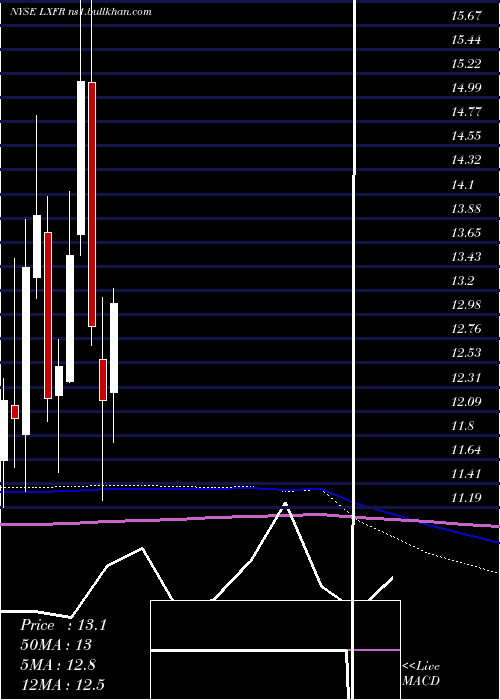Click the 14.32 price axis label
The width and height of the screenshot is (500, 700).
pyautogui.click(x=466, y=160)
